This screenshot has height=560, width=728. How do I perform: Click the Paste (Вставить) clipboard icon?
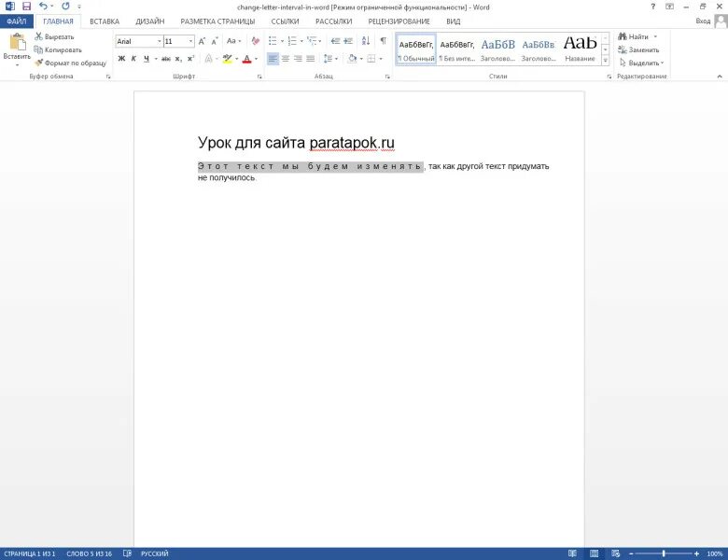(x=17, y=43)
